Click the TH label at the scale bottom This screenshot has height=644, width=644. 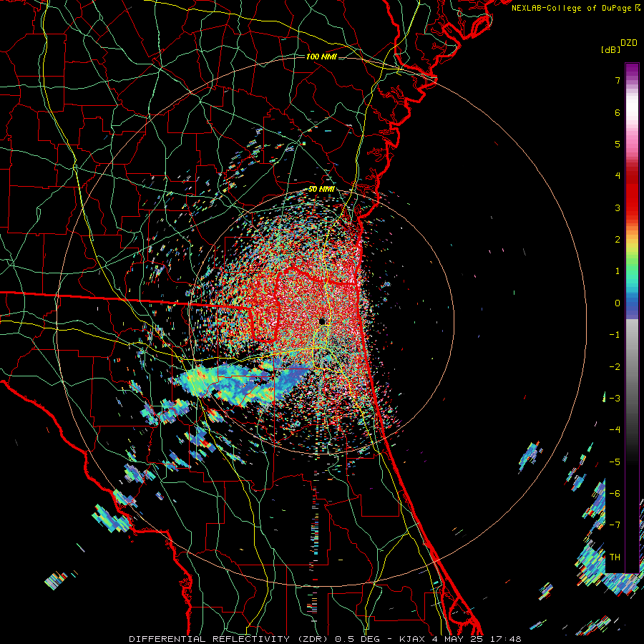[615, 557]
